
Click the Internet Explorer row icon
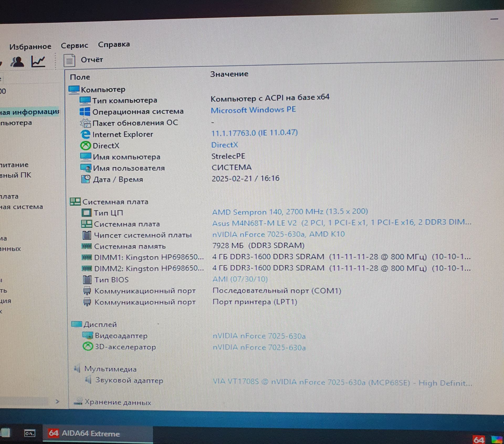tap(85, 134)
